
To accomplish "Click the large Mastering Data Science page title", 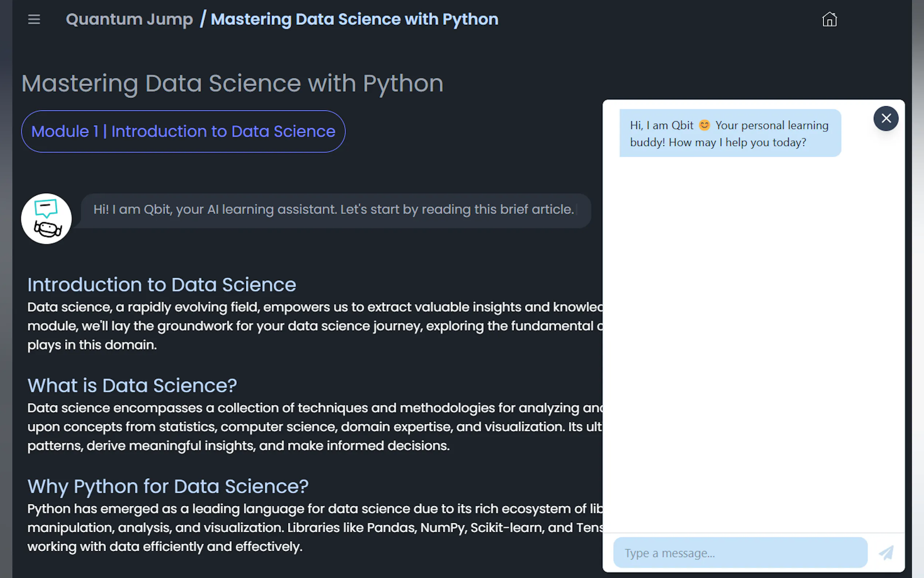I will (232, 83).
